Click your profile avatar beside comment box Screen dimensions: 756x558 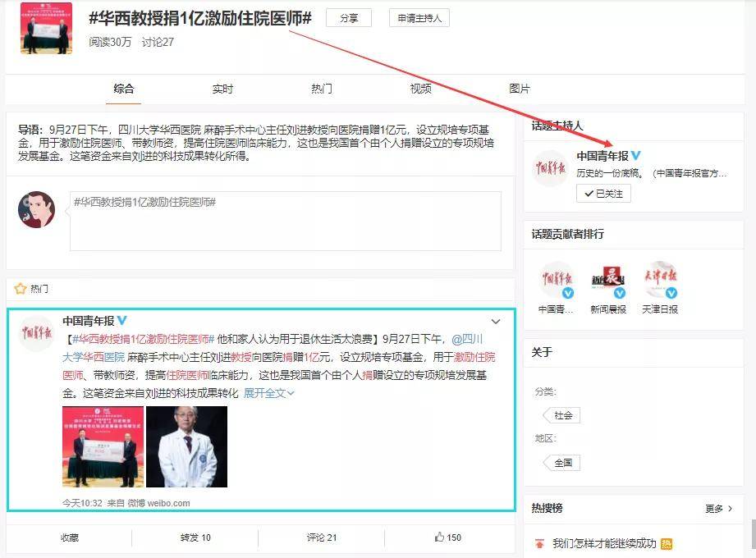tap(37, 210)
